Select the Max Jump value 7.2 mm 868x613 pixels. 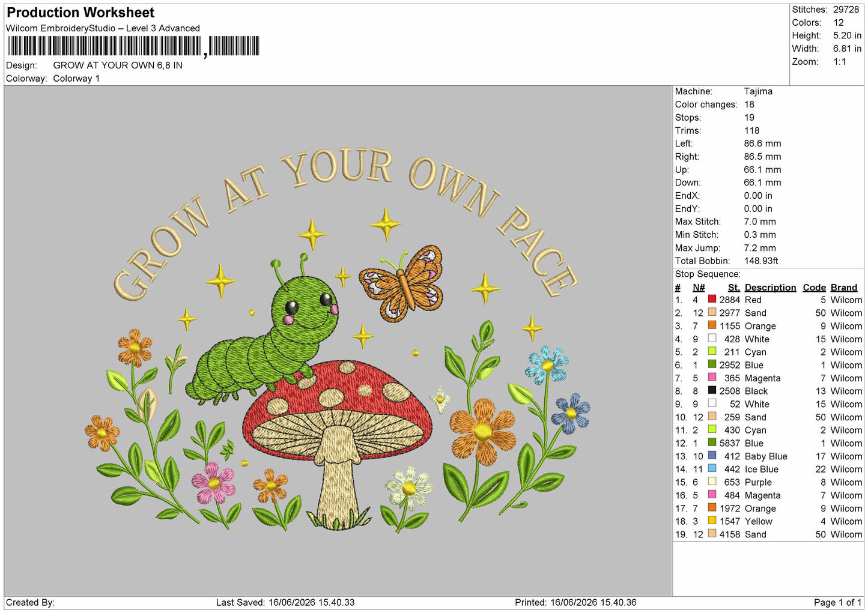click(x=760, y=248)
